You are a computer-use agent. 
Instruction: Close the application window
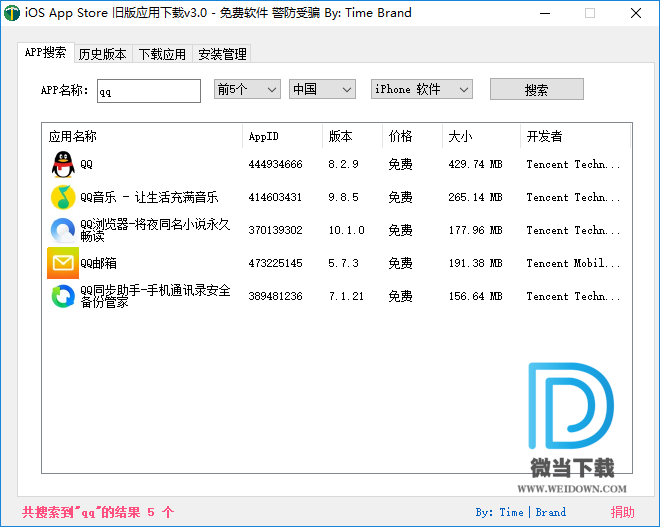[636, 13]
